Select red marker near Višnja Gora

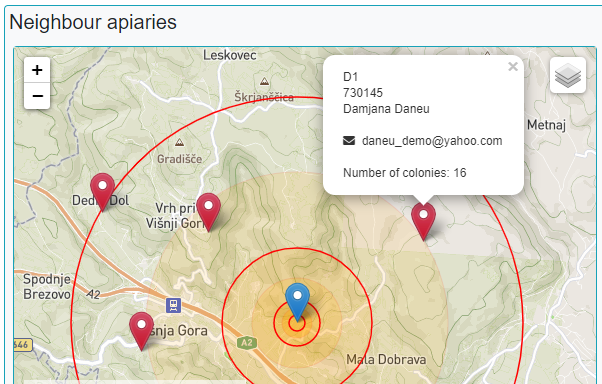click(x=142, y=331)
